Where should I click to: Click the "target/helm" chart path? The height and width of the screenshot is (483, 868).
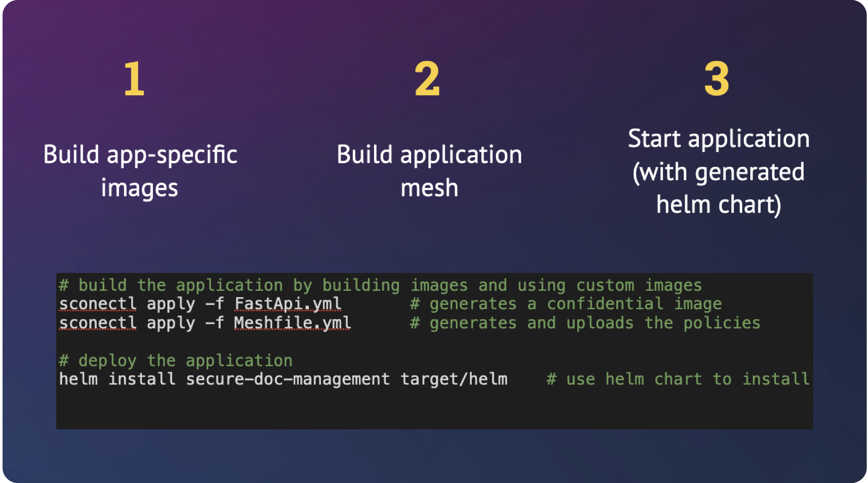[x=454, y=379]
